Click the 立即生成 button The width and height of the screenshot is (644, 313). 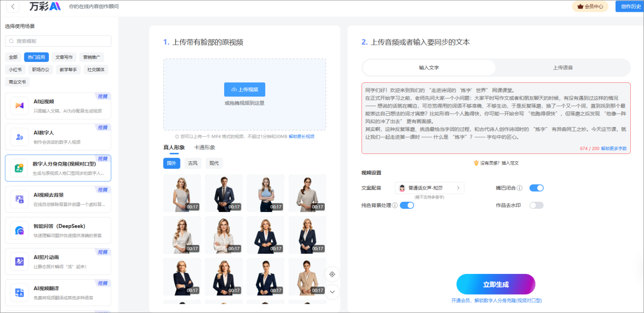click(x=496, y=284)
